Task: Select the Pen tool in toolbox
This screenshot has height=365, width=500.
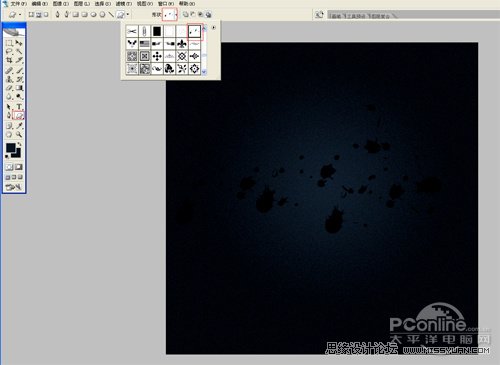Action: 9,115
